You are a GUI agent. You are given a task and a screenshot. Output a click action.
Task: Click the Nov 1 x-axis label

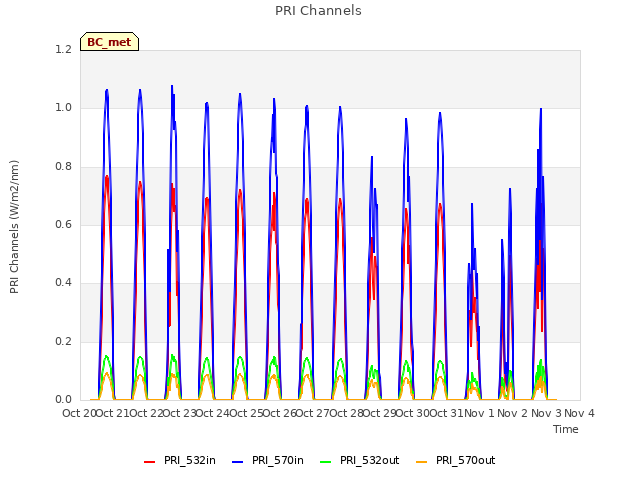479,413
